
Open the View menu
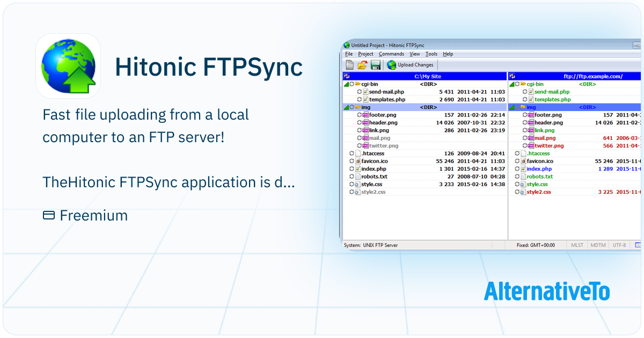click(415, 54)
